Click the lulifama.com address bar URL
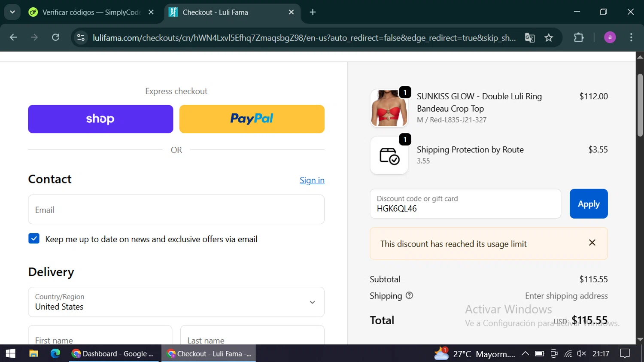Image resolution: width=644 pixels, height=362 pixels. tap(304, 38)
